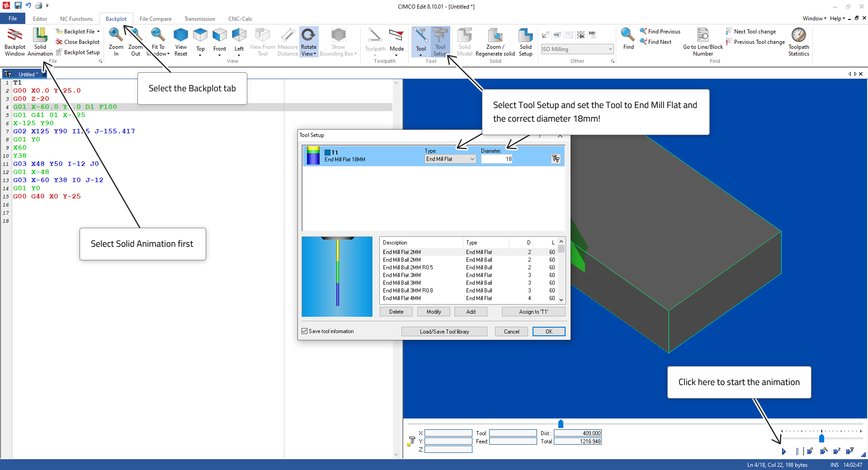Click the Assign to 'T1' button

[x=533, y=312]
